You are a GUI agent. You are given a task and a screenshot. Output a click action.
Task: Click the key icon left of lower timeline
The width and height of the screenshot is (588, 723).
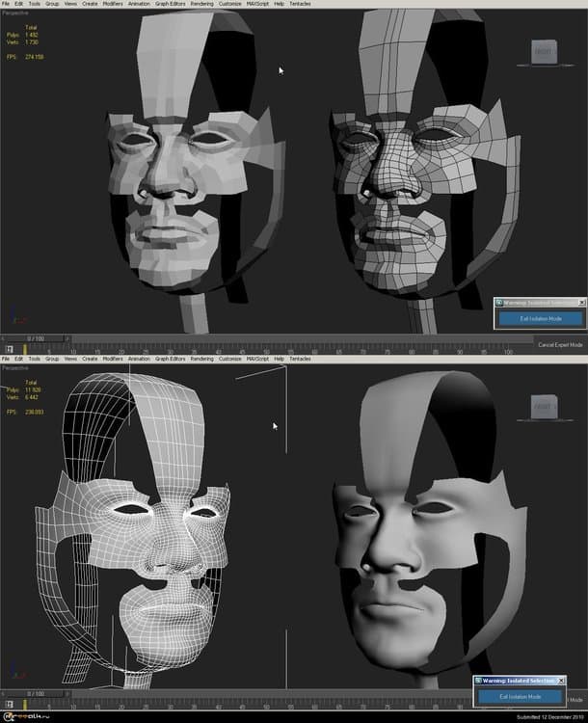(10, 702)
